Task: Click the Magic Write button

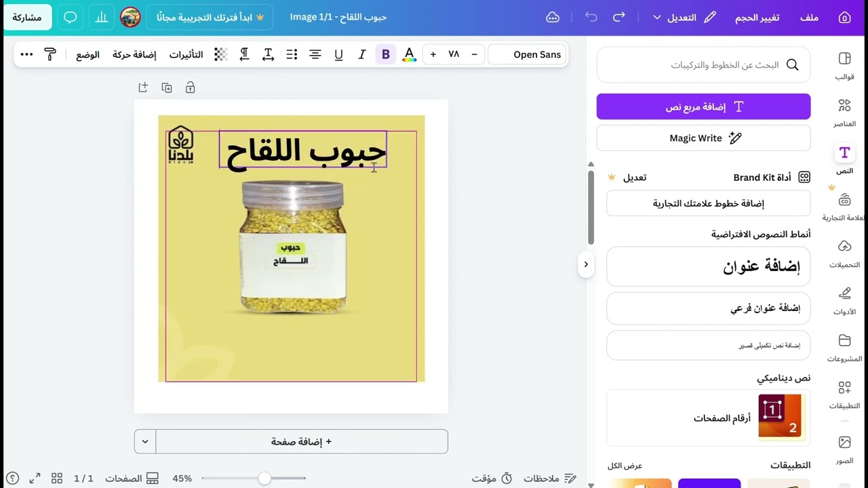Action: click(x=703, y=138)
